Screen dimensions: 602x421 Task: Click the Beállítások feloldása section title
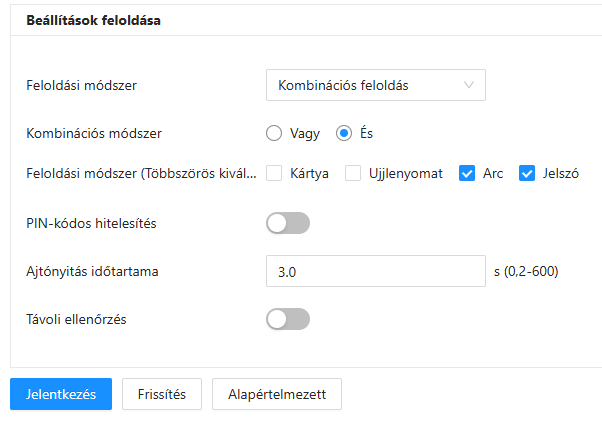coord(94,20)
